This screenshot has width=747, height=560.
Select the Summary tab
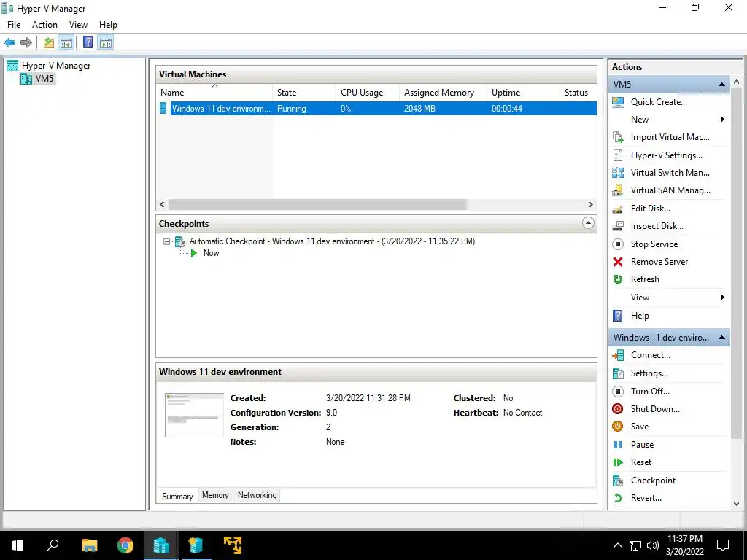pos(177,496)
